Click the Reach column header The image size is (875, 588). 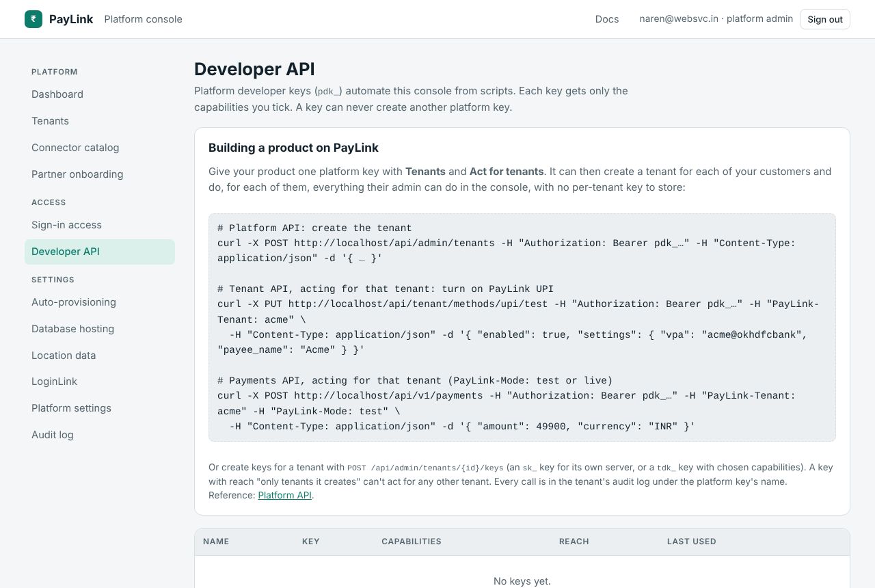click(574, 542)
